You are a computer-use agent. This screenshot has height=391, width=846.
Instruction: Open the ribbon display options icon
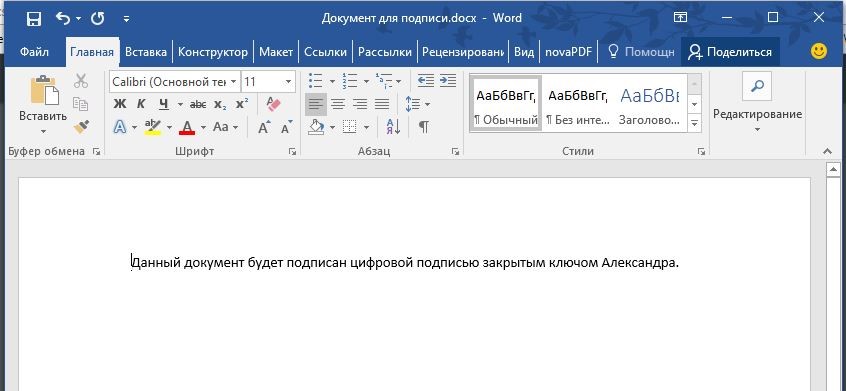click(680, 18)
